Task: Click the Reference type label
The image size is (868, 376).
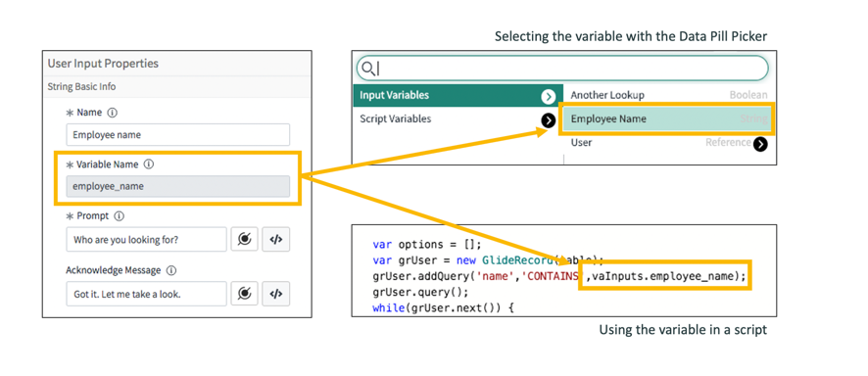Action: tap(728, 143)
